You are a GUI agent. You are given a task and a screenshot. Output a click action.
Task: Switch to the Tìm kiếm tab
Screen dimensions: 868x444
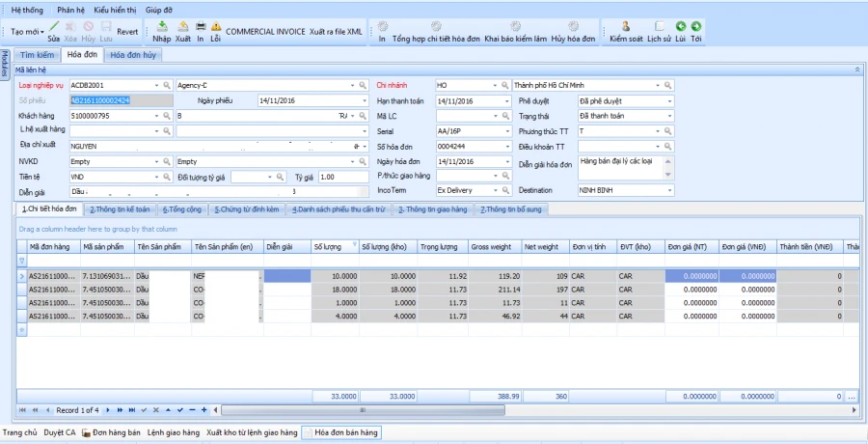coord(37,55)
